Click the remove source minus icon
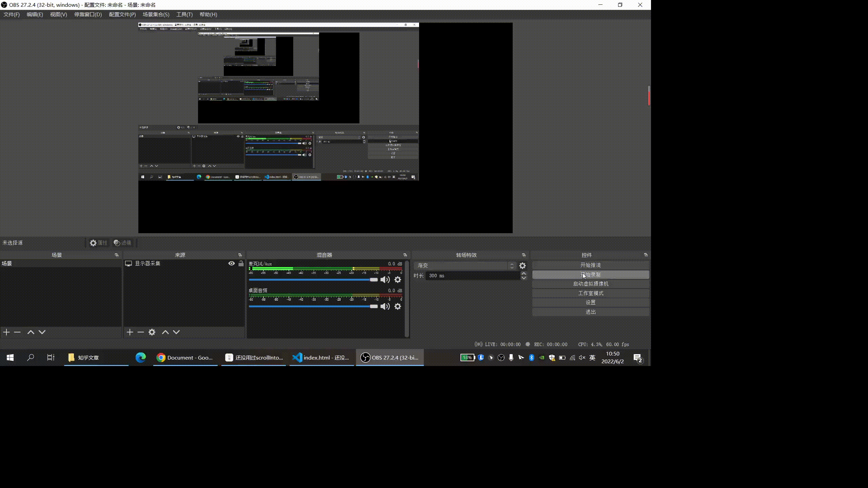The width and height of the screenshot is (868, 488). pos(141,332)
